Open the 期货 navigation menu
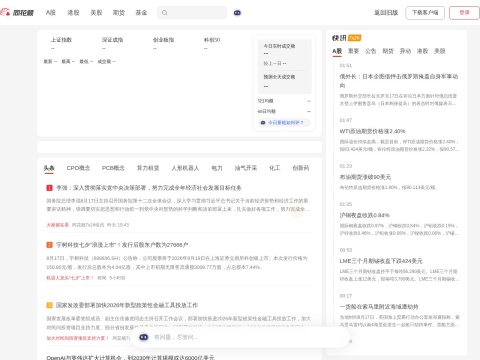This screenshot has width=480, height=360. pyautogui.click(x=119, y=13)
